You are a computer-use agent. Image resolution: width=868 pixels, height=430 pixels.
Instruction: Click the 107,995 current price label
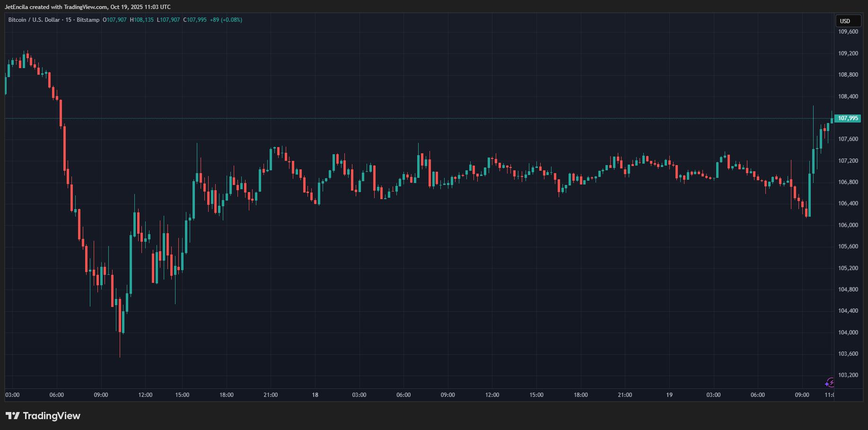pyautogui.click(x=848, y=118)
